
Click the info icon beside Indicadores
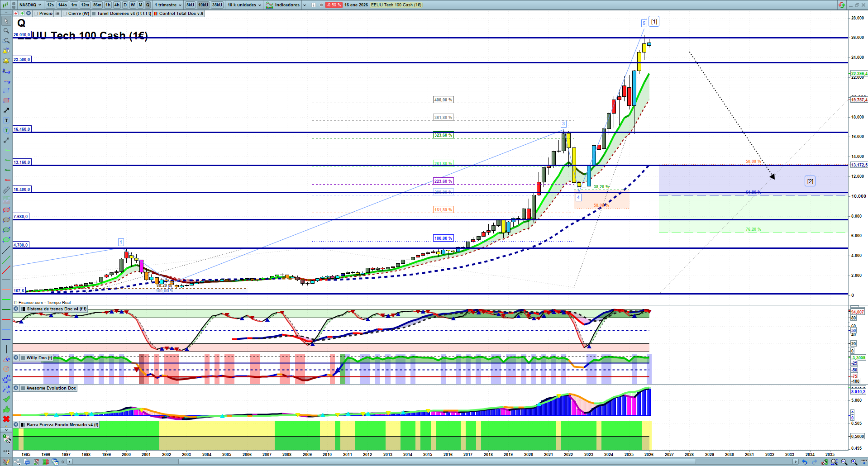click(x=314, y=5)
